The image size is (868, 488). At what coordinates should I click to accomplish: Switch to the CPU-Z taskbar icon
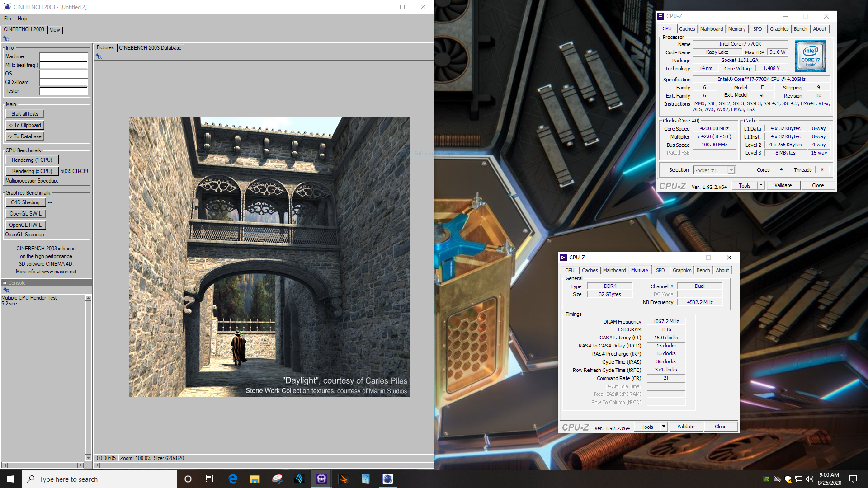321,479
